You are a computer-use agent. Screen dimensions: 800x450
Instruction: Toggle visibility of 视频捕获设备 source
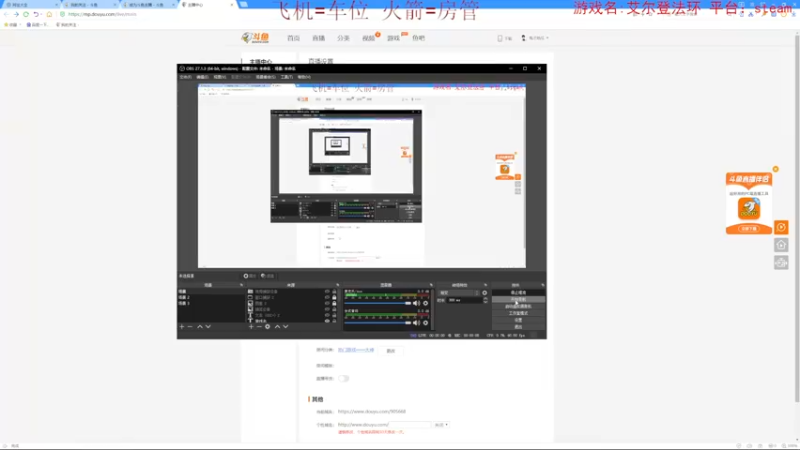pos(327,291)
